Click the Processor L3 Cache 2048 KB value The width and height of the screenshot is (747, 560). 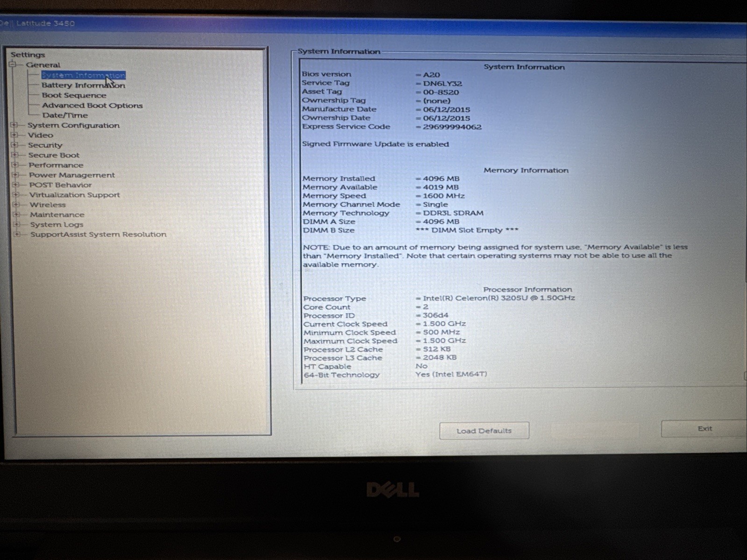pos(439,357)
